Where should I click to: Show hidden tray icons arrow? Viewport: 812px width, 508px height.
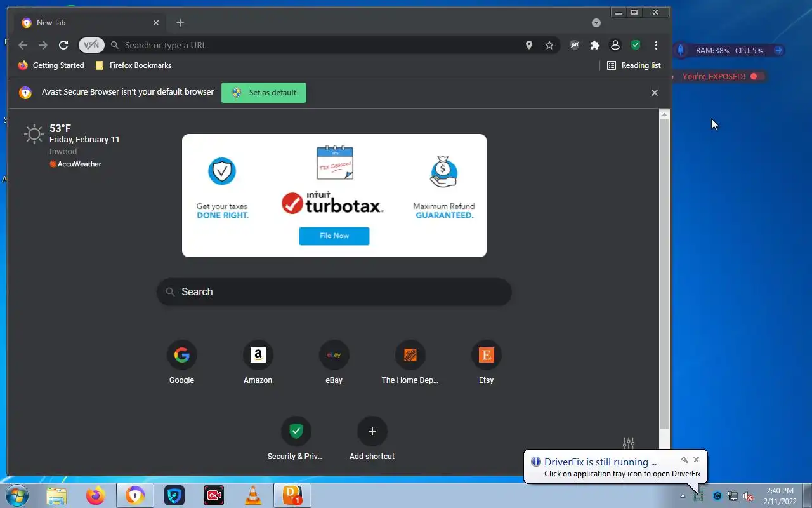tap(683, 496)
